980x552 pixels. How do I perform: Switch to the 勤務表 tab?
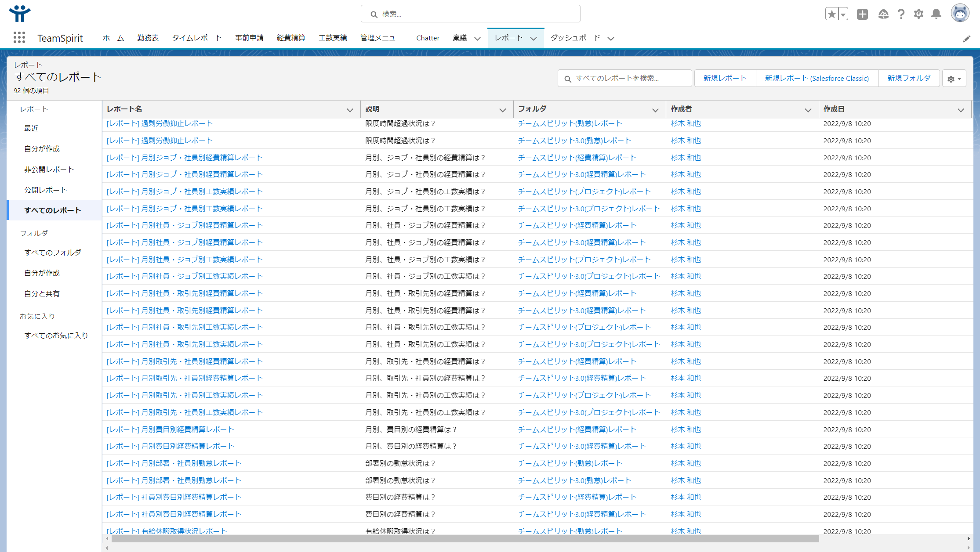coord(148,38)
